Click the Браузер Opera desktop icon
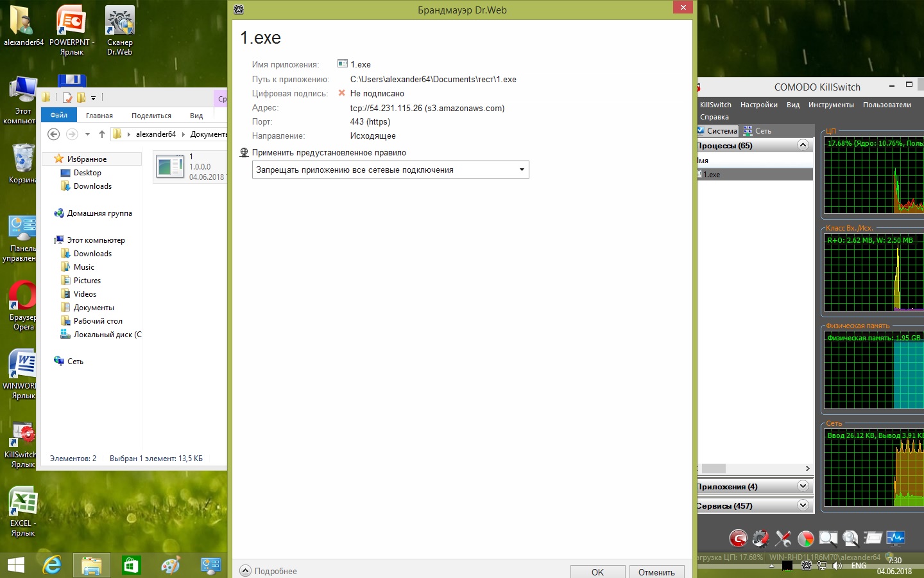The image size is (924, 578). coord(23,306)
